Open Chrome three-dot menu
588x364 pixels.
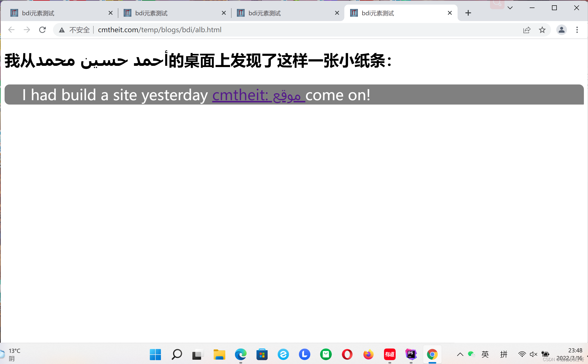point(577,30)
